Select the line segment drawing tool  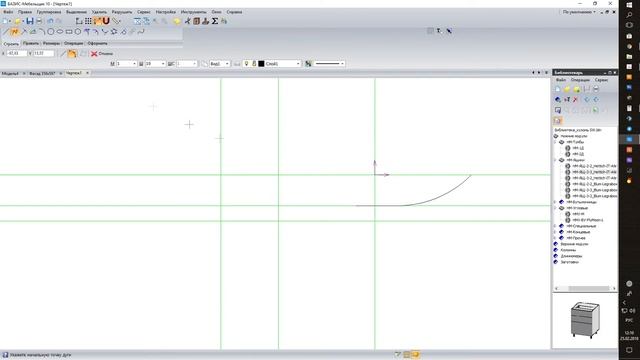(6, 31)
